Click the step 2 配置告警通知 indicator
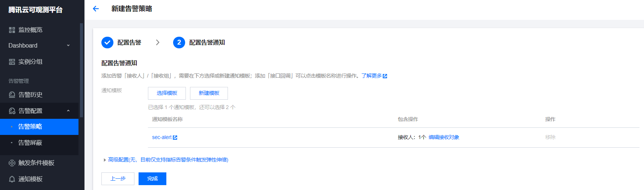 [x=179, y=42]
